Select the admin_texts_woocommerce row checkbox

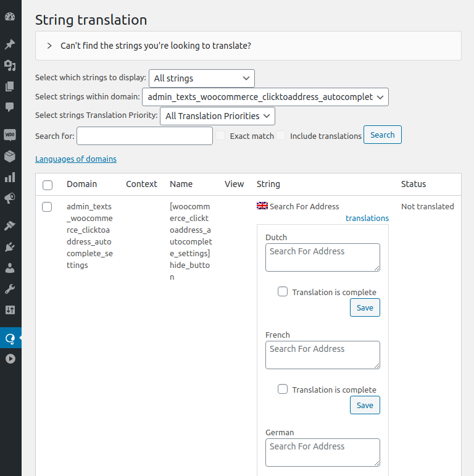tap(47, 207)
